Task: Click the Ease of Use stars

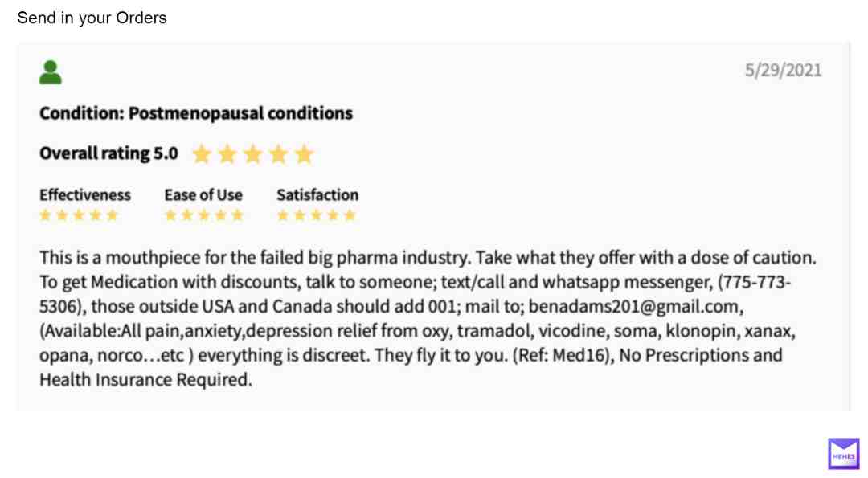Action: point(204,215)
